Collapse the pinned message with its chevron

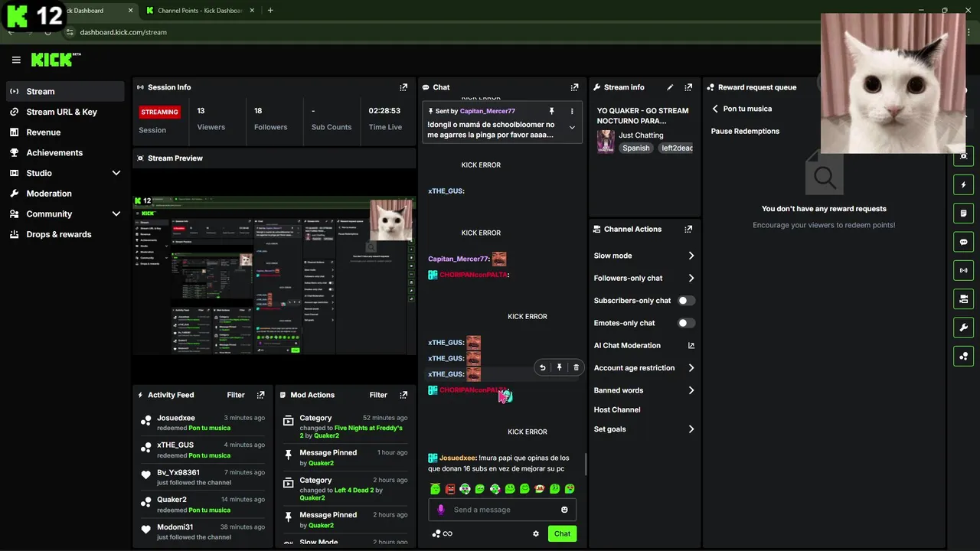tap(572, 128)
